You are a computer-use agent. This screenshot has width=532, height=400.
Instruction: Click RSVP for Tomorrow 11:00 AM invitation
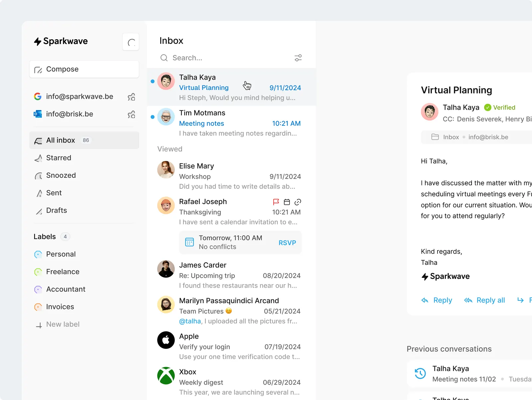coord(287,243)
